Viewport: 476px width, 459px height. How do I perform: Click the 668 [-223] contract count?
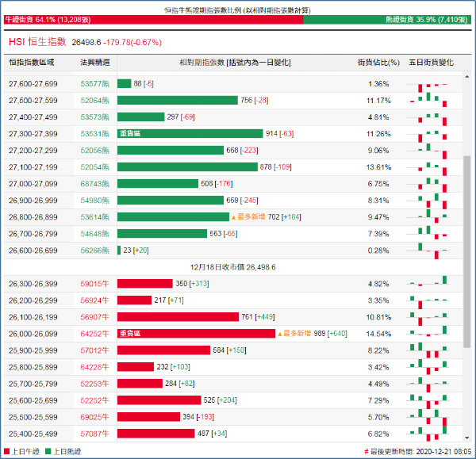[242, 150]
